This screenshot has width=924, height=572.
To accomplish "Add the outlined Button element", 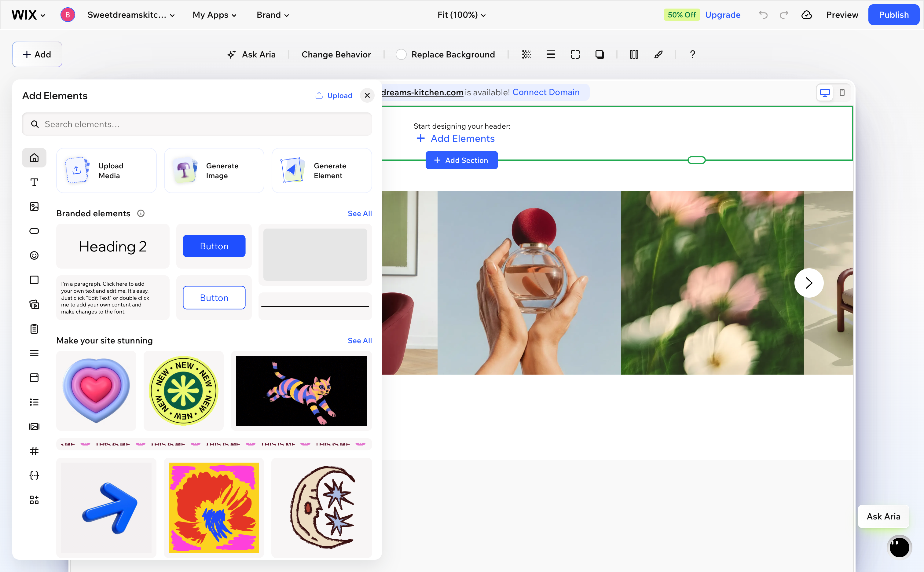I will tap(214, 298).
